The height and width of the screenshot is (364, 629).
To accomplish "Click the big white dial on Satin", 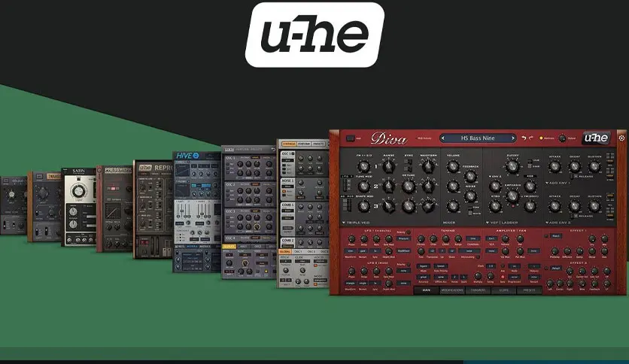I will [x=77, y=191].
